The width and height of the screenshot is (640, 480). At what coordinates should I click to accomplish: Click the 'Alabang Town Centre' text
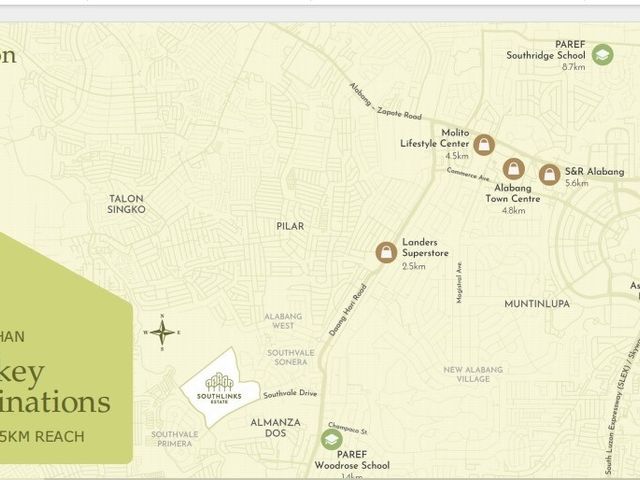tap(513, 193)
